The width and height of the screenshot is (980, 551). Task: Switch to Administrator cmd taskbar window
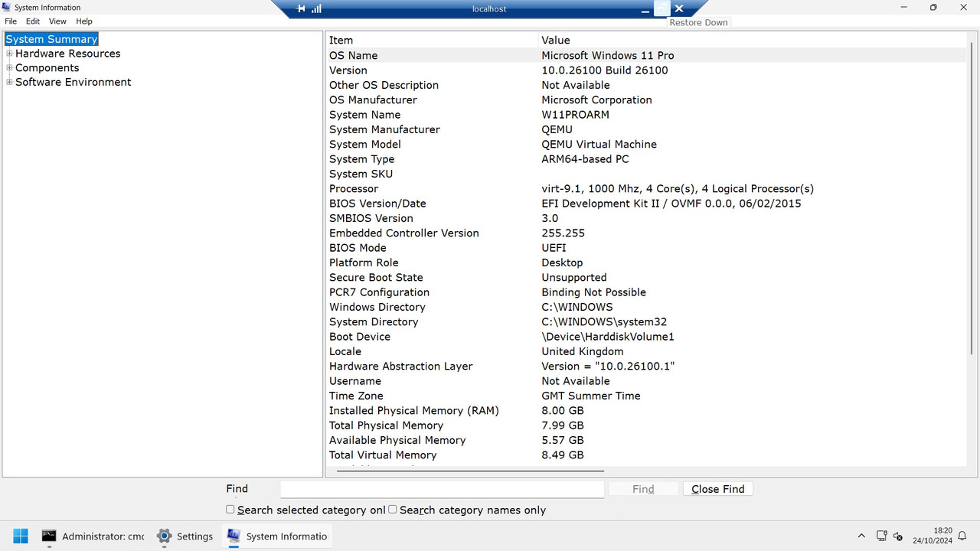(x=93, y=536)
